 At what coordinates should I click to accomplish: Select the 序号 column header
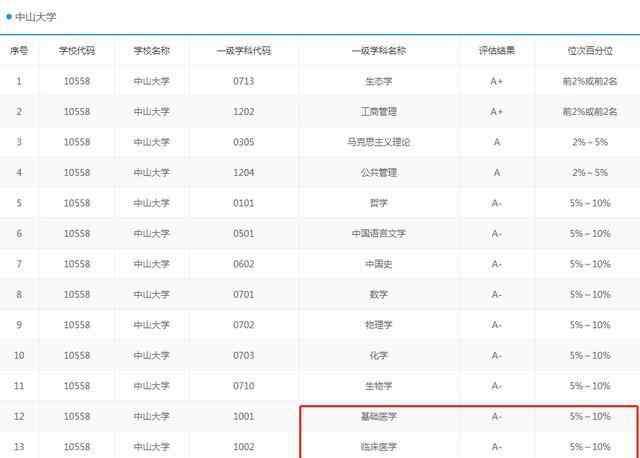coord(19,51)
